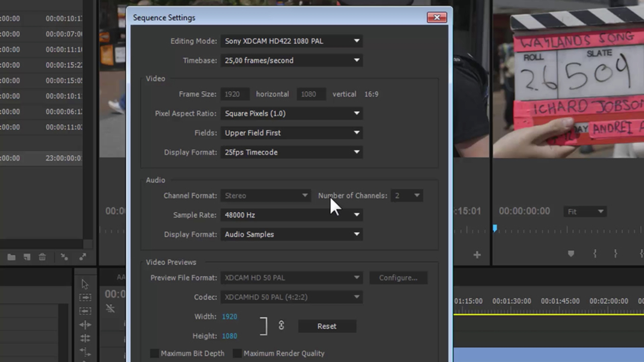Image resolution: width=644 pixels, height=362 pixels.
Task: Open the Fit zoom level dropdown
Action: coord(585,212)
